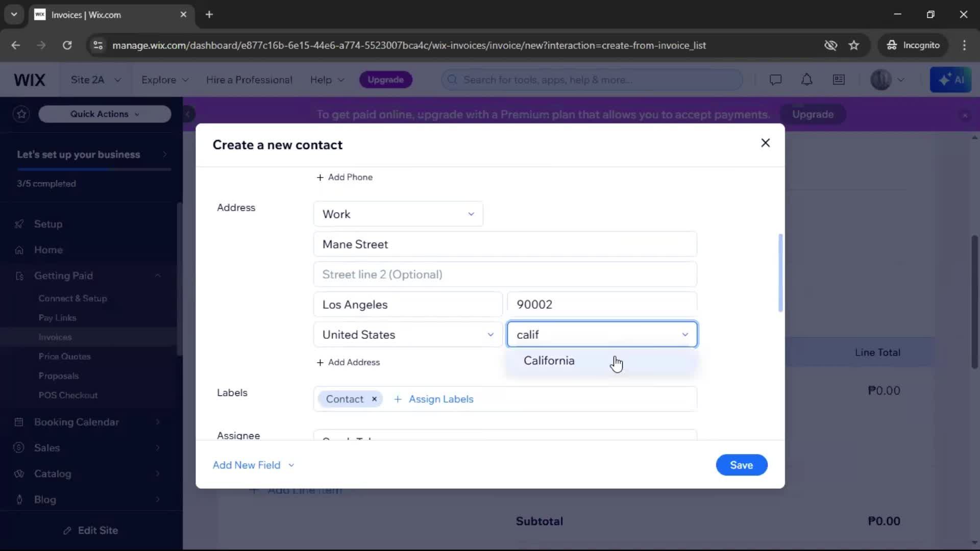The image size is (980, 551).
Task: Go back in browser
Action: click(16, 45)
